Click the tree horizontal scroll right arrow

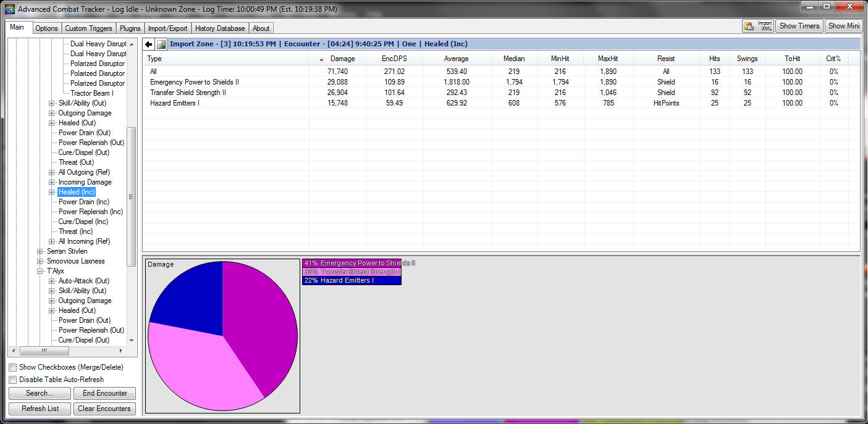coord(121,351)
